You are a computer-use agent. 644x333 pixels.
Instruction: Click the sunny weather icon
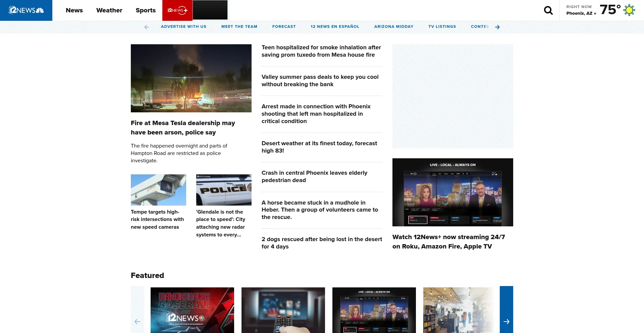(629, 10)
